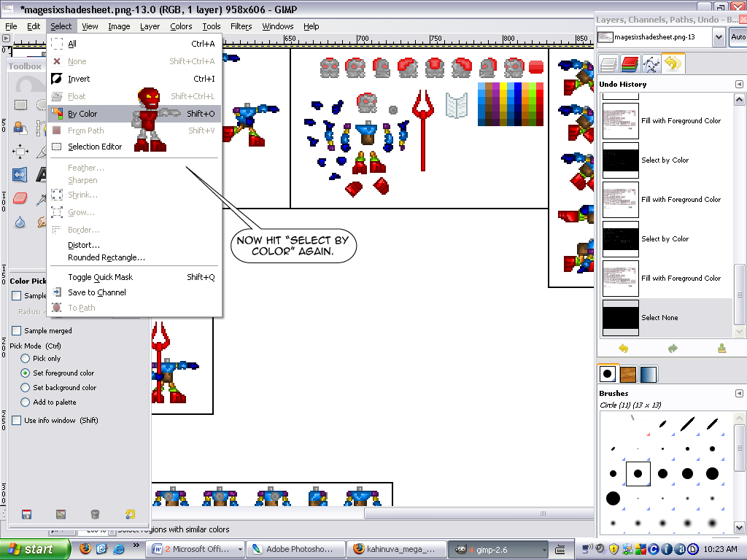This screenshot has width=747, height=560.
Task: Click yellow column in palette strip
Action: click(x=503, y=104)
